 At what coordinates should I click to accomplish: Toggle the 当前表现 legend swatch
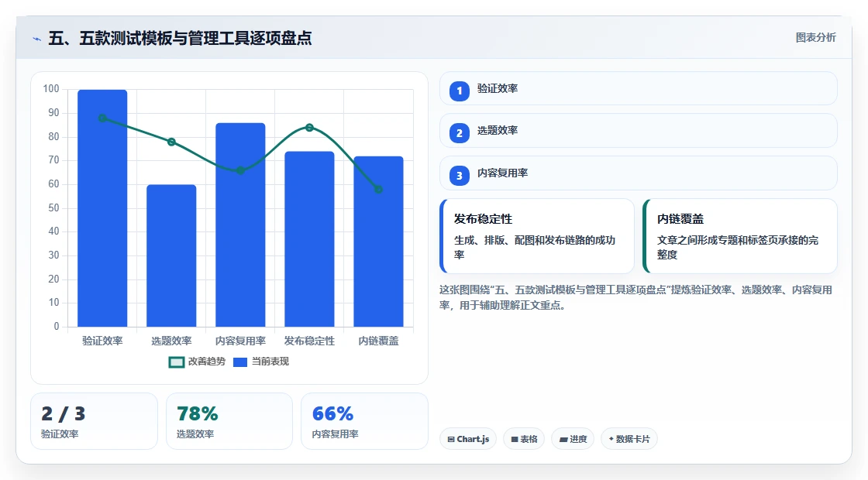(x=239, y=362)
